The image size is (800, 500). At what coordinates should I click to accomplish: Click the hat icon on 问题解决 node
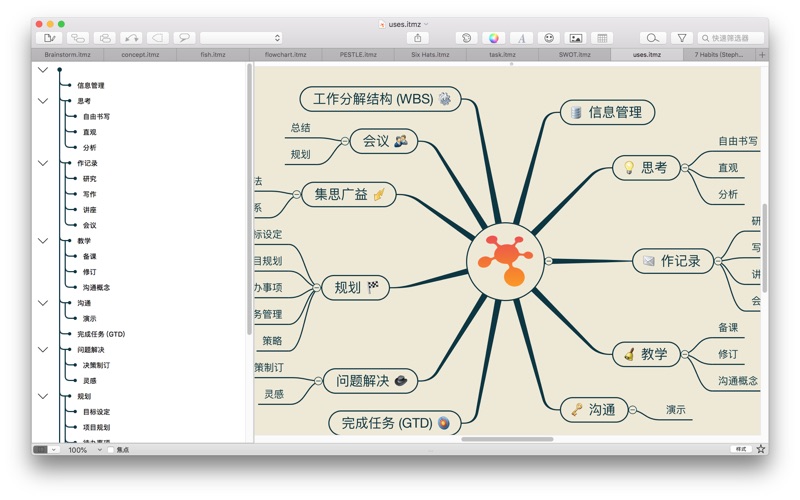pos(401,380)
